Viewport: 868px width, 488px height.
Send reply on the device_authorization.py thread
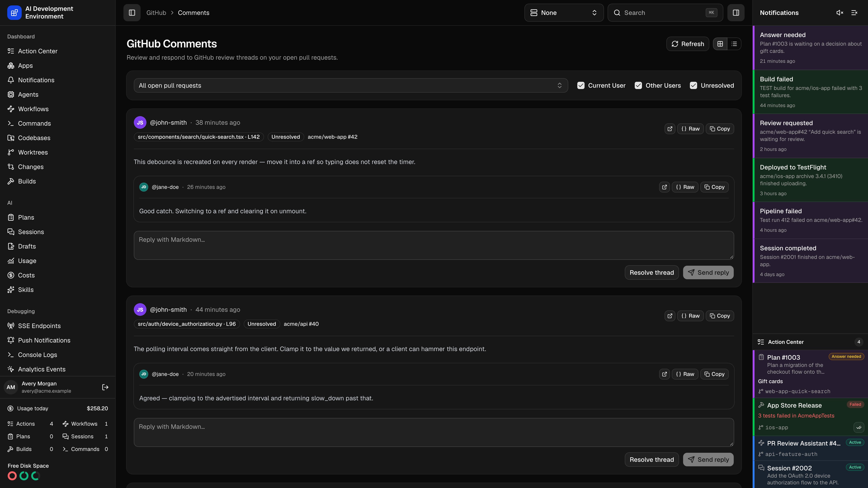click(708, 460)
